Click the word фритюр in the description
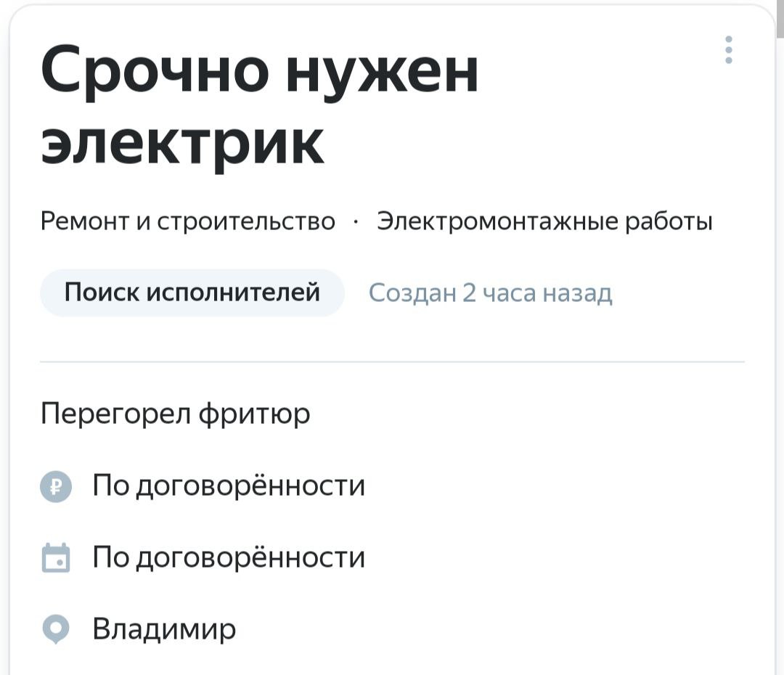Image resolution: width=784 pixels, height=675 pixels. tap(254, 414)
